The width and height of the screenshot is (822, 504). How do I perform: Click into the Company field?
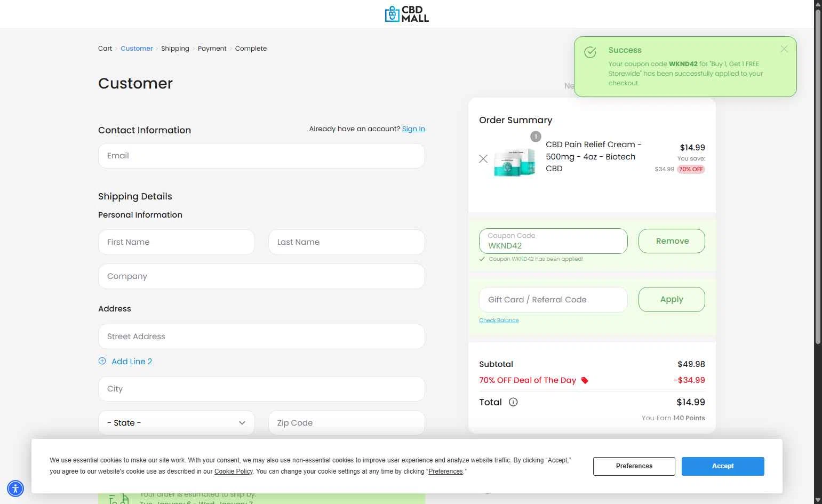click(261, 276)
